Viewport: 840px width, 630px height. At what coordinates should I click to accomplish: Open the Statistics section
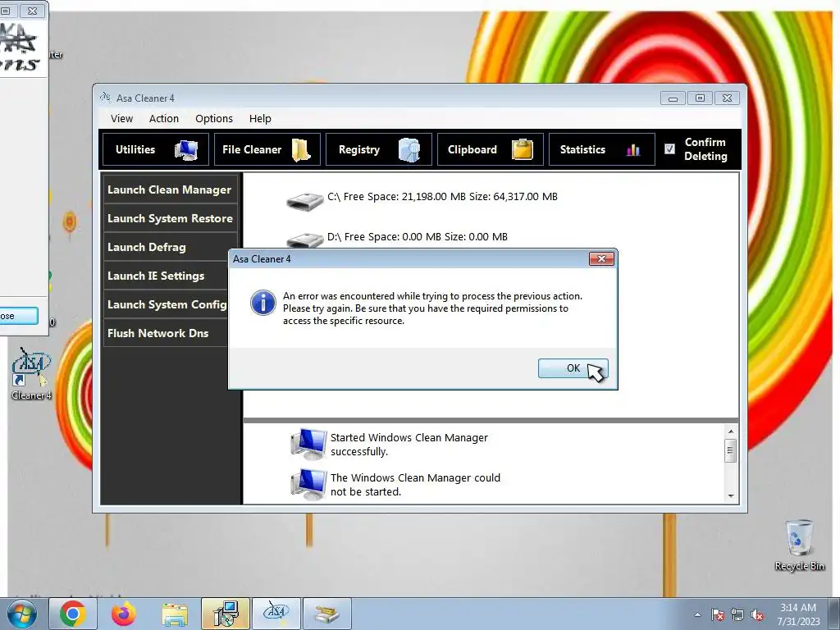pyautogui.click(x=601, y=149)
